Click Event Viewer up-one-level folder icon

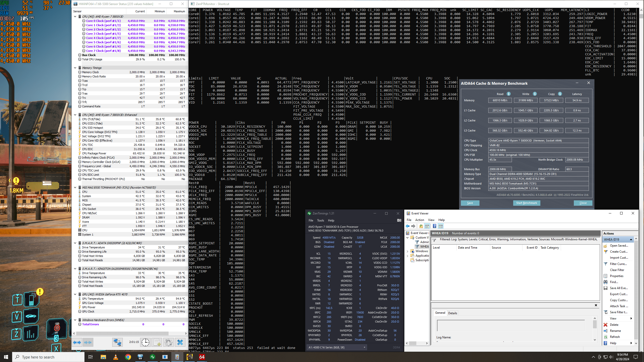click(x=421, y=226)
